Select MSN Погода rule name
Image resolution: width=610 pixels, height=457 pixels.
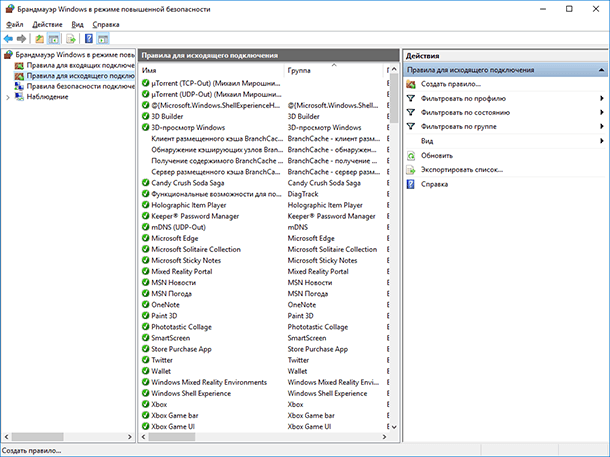(172, 294)
